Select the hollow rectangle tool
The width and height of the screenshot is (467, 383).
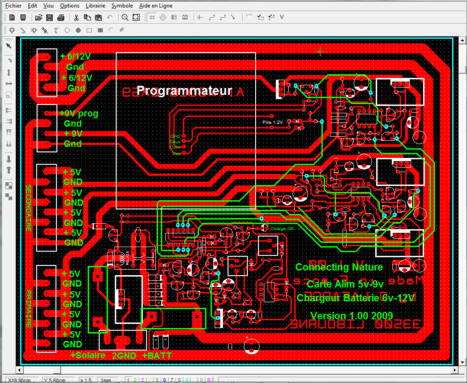point(89,30)
